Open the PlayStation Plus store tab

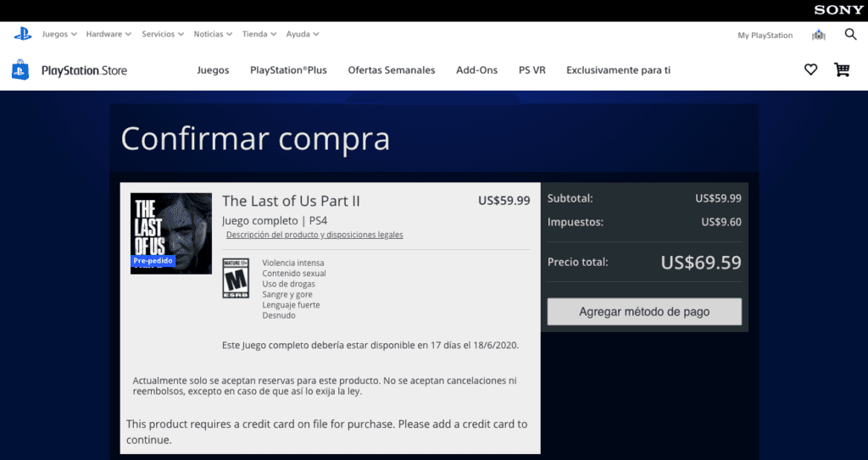(288, 70)
